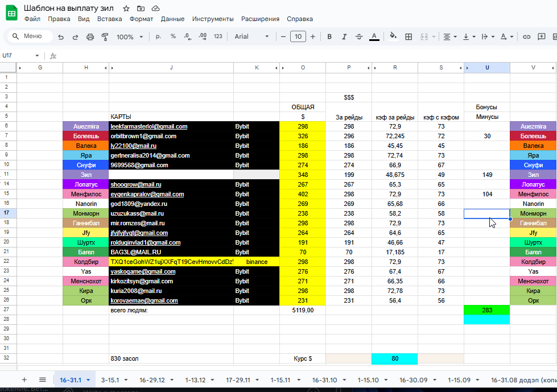Open the Google Sheets home logo

click(12, 14)
